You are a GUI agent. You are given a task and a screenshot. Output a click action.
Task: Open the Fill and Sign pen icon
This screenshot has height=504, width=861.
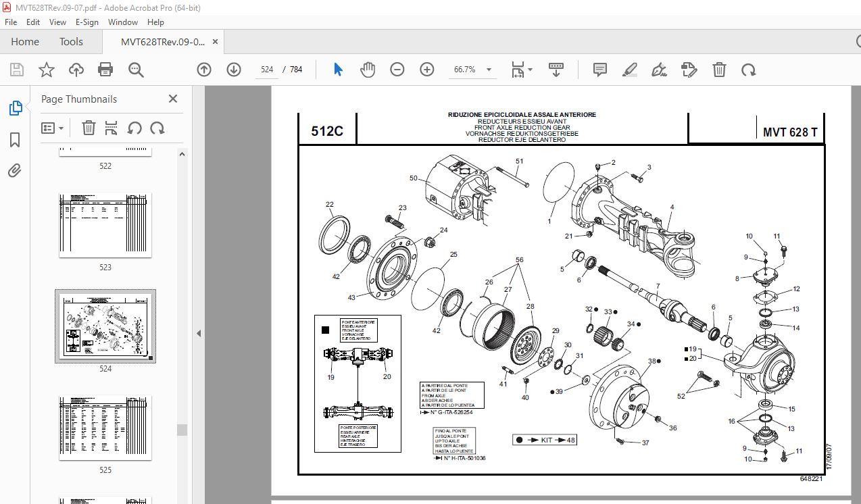[660, 70]
